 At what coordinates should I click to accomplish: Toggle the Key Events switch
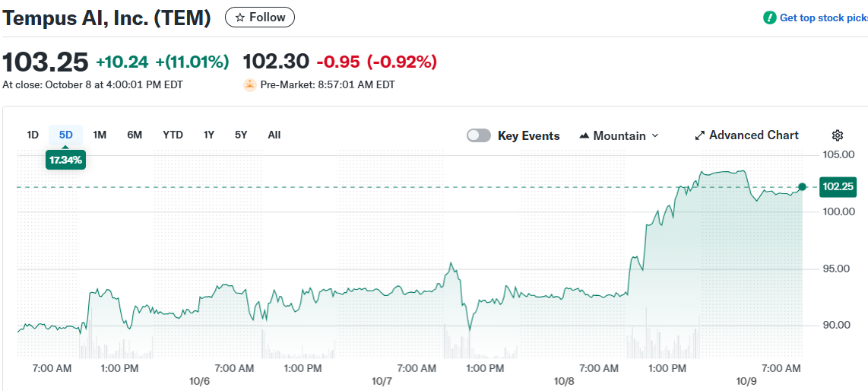(x=479, y=135)
